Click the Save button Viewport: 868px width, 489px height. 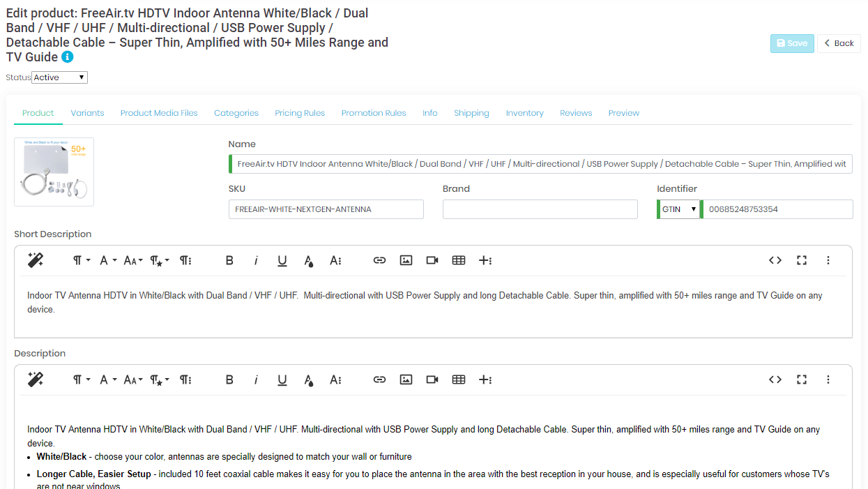point(792,43)
